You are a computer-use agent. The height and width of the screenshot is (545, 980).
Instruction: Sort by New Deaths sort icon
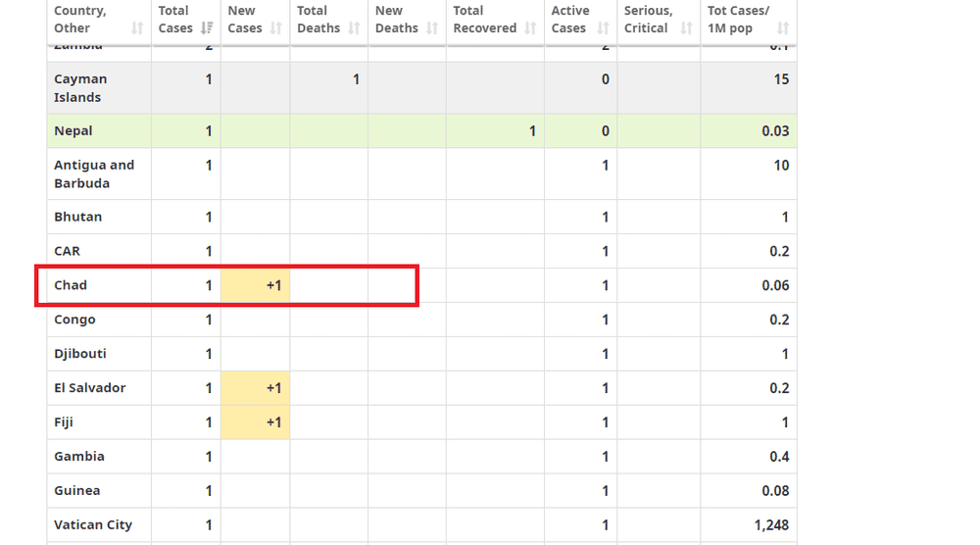pos(432,28)
